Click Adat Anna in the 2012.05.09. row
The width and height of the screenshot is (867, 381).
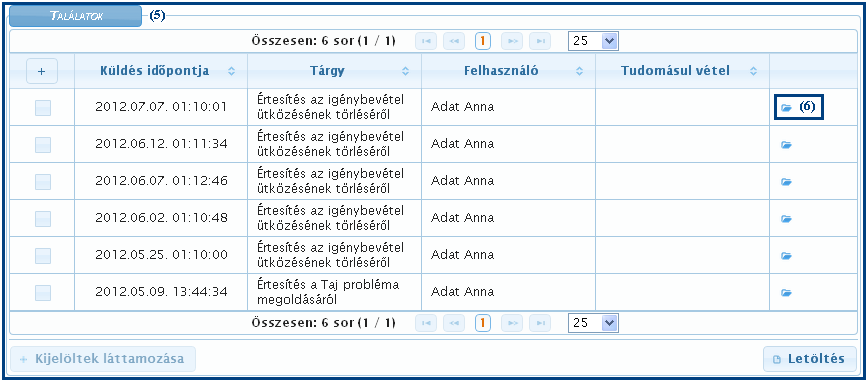(462, 292)
